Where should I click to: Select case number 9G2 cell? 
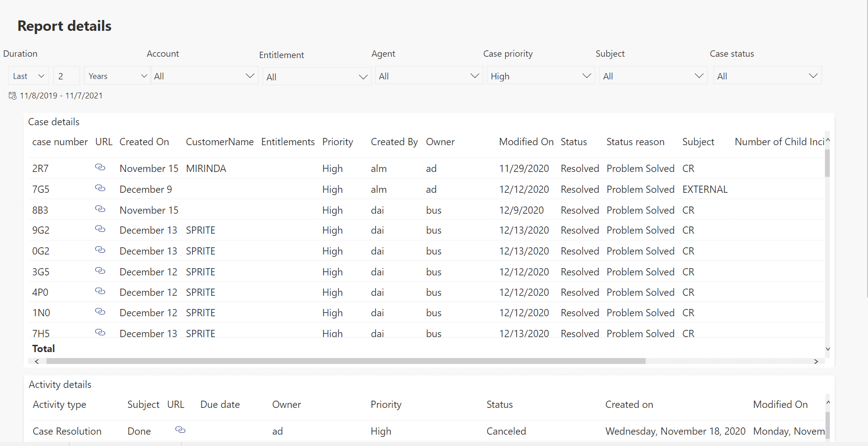click(41, 230)
